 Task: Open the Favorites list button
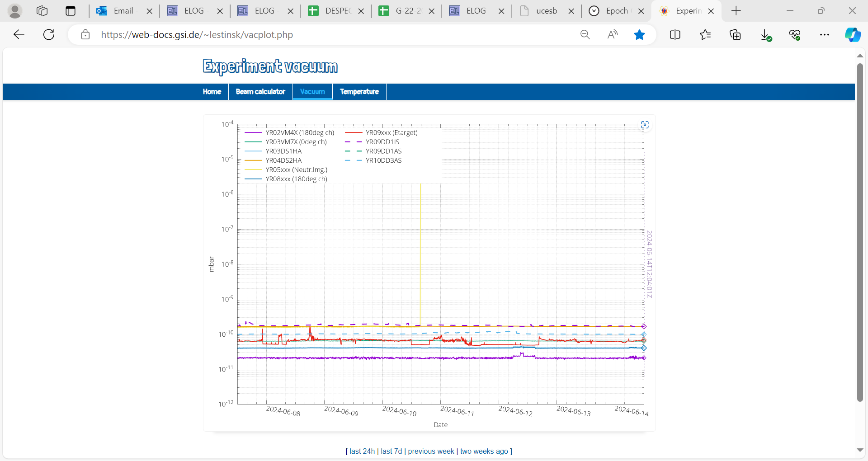[705, 35]
